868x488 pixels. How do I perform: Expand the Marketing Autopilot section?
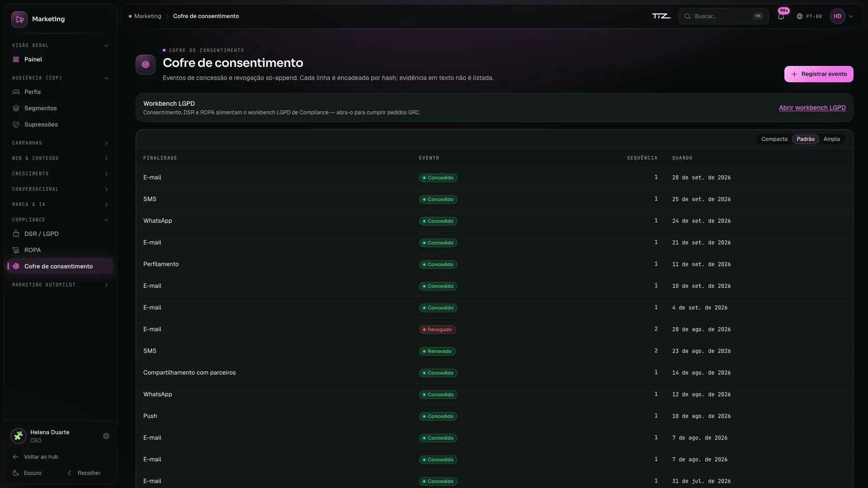click(61, 285)
